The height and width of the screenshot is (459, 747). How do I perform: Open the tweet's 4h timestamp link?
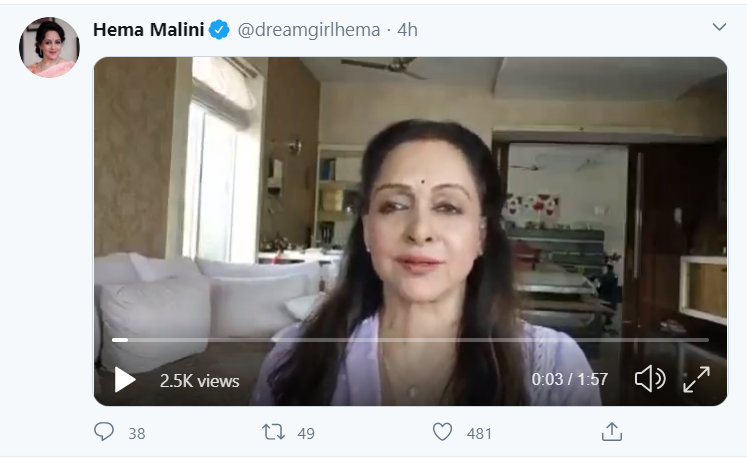(x=407, y=30)
